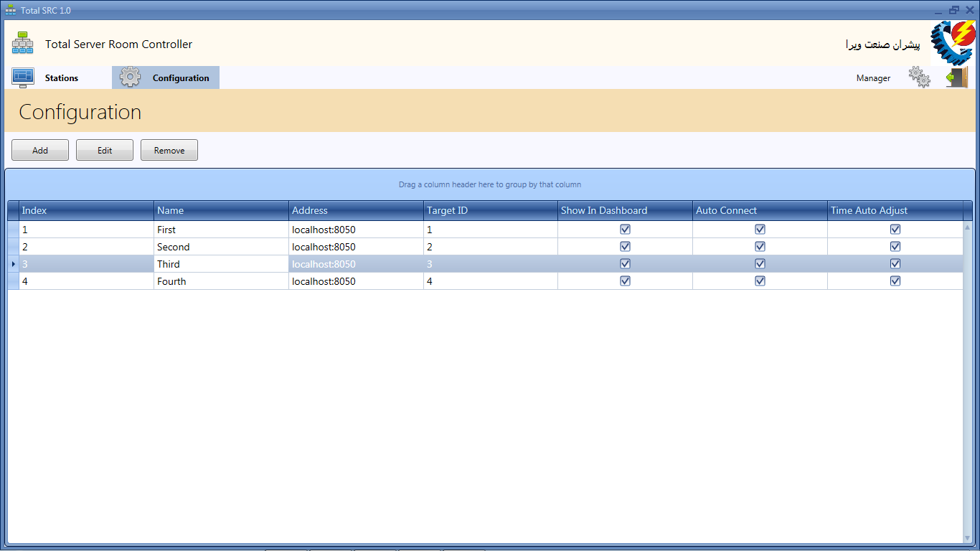The height and width of the screenshot is (551, 980).
Task: Click the Address cell of the Fourth row
Action: [356, 281]
